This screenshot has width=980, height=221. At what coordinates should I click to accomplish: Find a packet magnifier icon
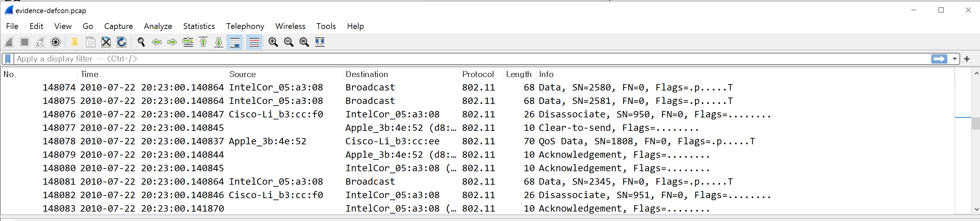point(141,42)
